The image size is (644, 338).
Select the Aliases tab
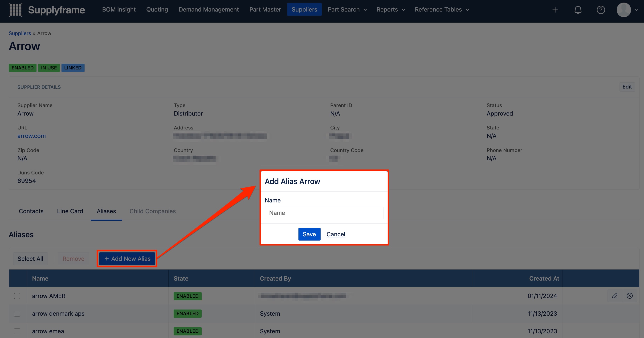coord(106,211)
